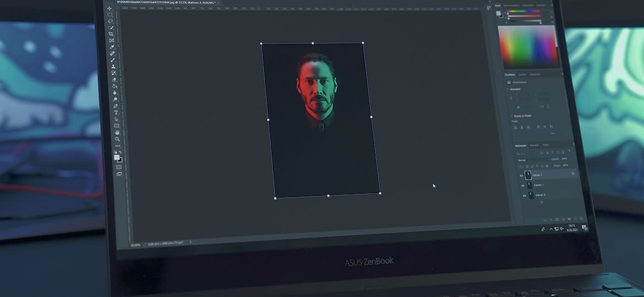Switch to the Kanallar tab
Screen dimensions: 644x297
[x=534, y=145]
